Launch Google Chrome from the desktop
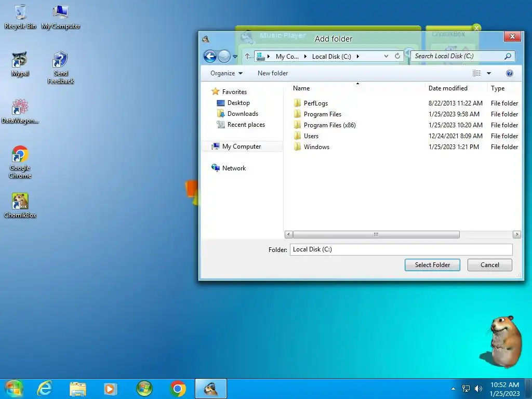Screen dimensions: 532x399 point(20,162)
